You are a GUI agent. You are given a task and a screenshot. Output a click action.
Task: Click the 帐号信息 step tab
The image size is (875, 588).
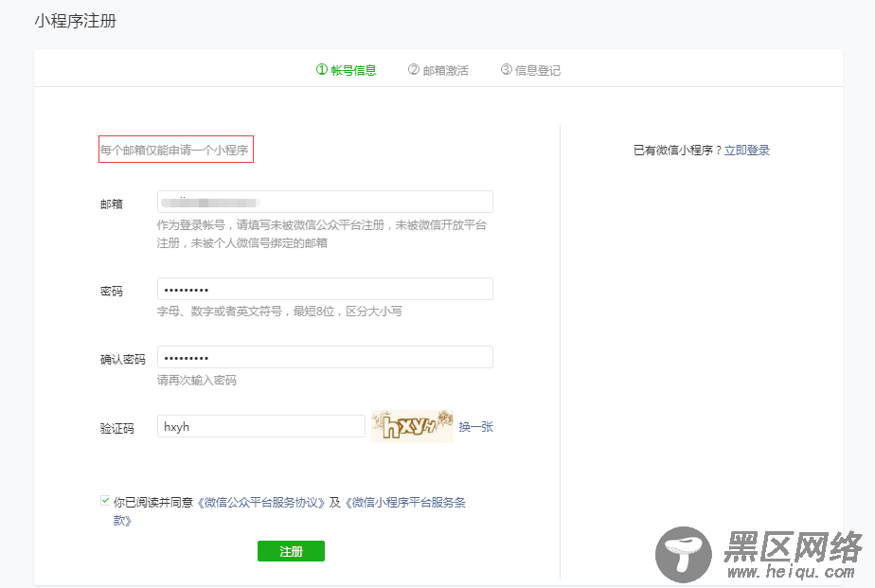[x=346, y=70]
